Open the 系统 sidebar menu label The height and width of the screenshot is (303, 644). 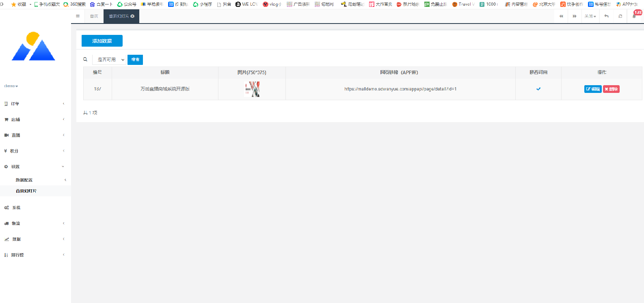16,208
